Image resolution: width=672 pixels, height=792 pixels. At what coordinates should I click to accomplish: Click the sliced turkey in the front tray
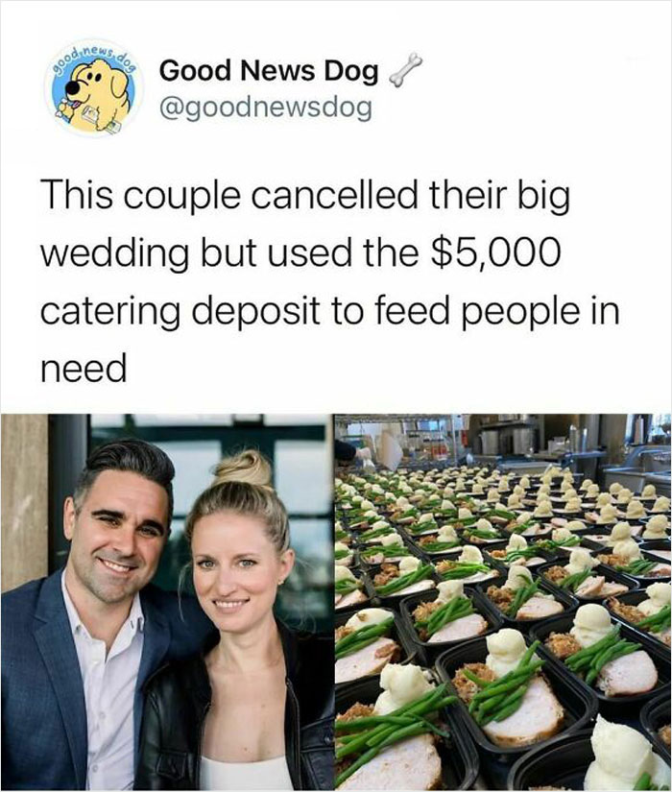pyautogui.click(x=392, y=762)
